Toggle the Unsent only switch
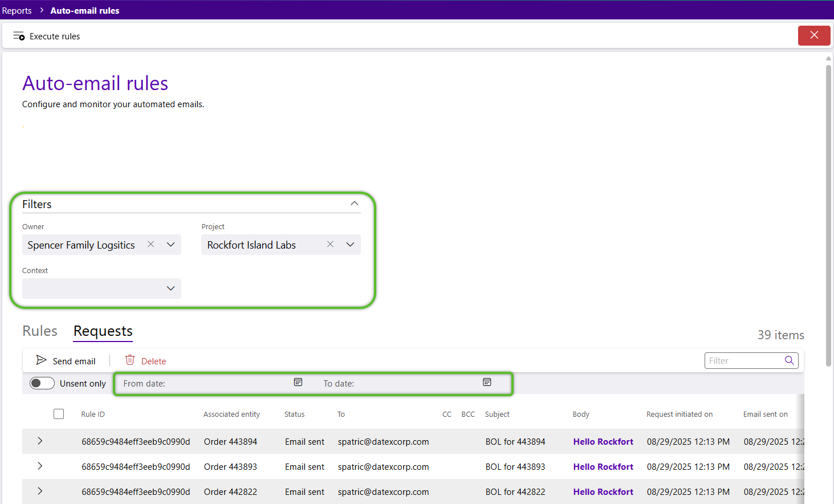Viewport: 834px width, 504px height. pos(42,383)
